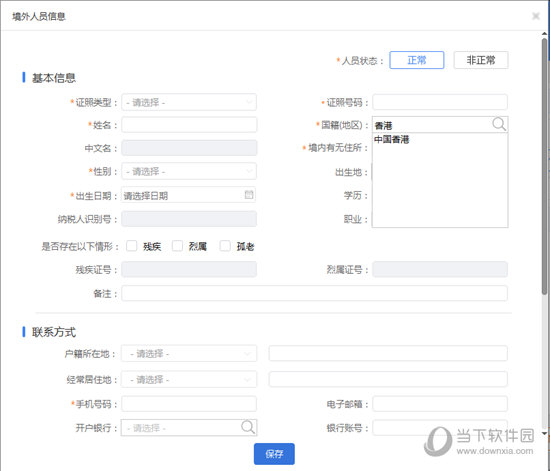
Task: Click the 联系方式 section heading
Action: 54,332
